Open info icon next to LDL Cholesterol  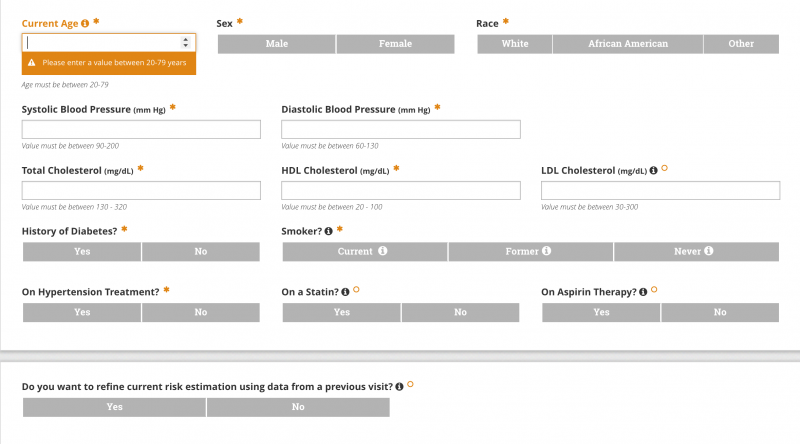[654, 170]
